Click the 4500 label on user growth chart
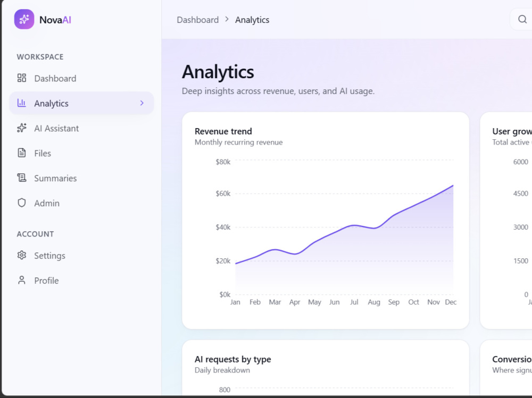Image resolution: width=532 pixels, height=398 pixels. [520, 193]
